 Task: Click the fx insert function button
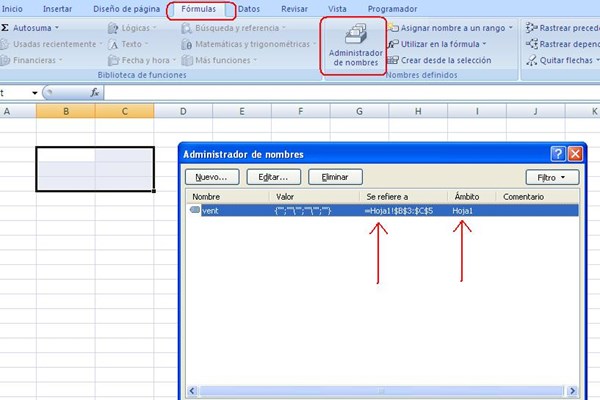tap(95, 92)
